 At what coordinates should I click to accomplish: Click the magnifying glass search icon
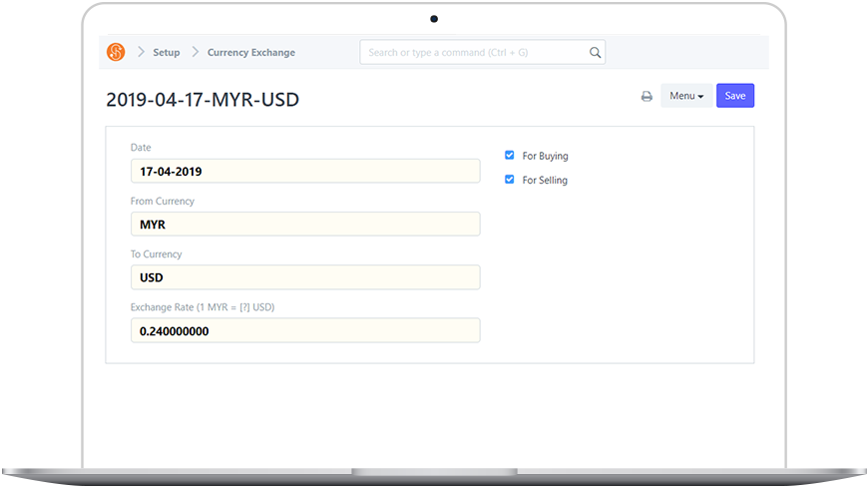(x=595, y=53)
